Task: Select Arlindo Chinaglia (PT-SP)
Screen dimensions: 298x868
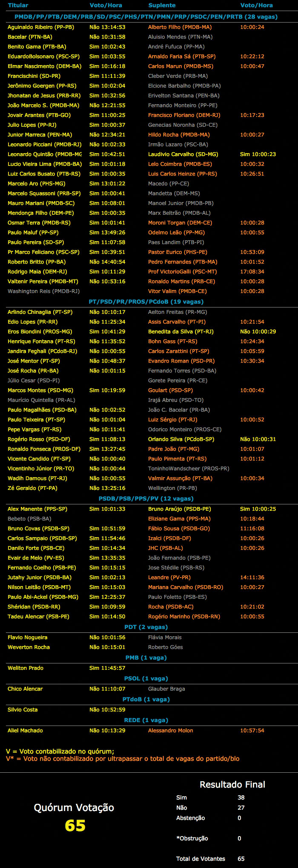Action: (x=40, y=312)
